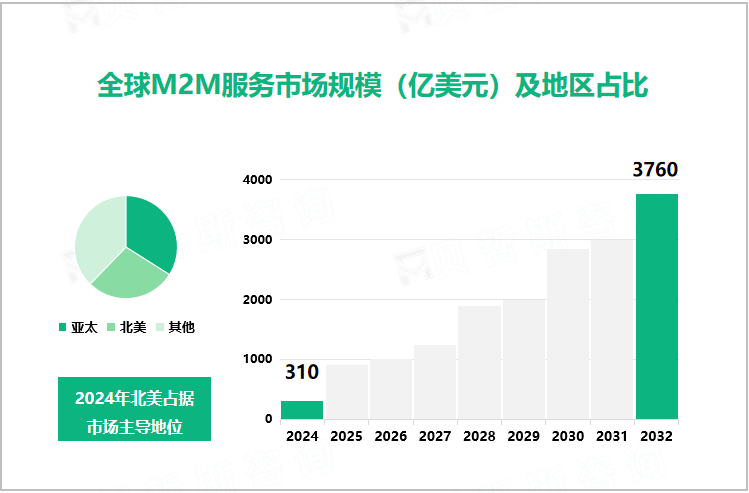Click the gray 2027 bar

click(435, 382)
